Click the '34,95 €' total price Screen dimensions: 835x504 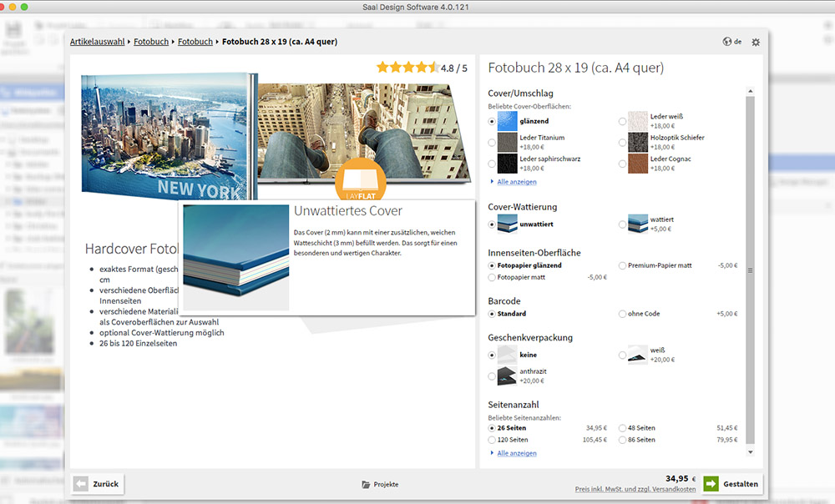681,478
